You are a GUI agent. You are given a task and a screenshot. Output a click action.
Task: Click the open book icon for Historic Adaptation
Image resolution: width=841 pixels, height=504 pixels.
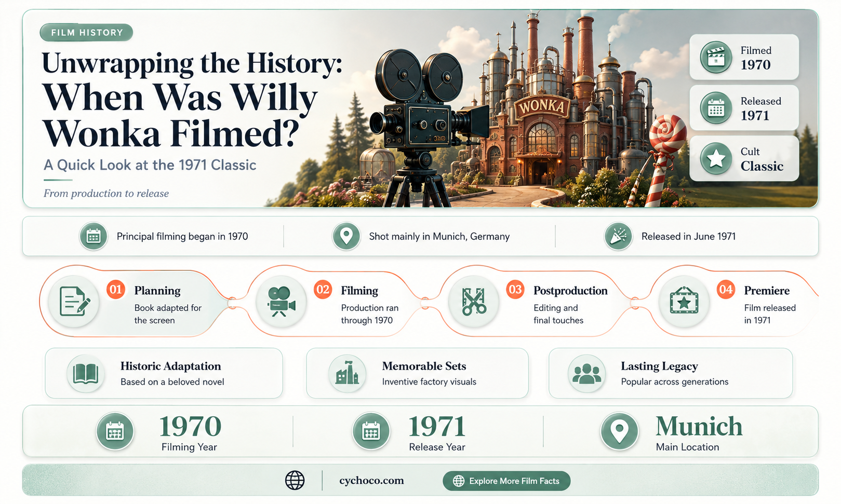[86, 373]
